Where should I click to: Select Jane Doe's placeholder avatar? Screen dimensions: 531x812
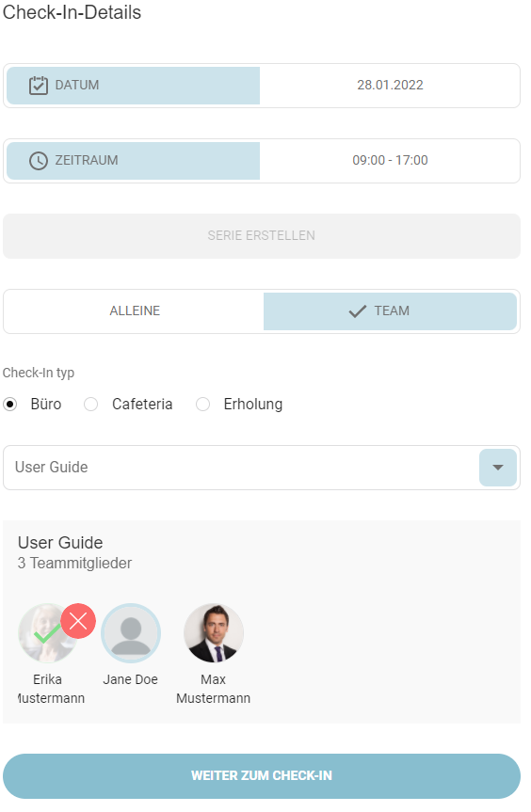click(131, 633)
